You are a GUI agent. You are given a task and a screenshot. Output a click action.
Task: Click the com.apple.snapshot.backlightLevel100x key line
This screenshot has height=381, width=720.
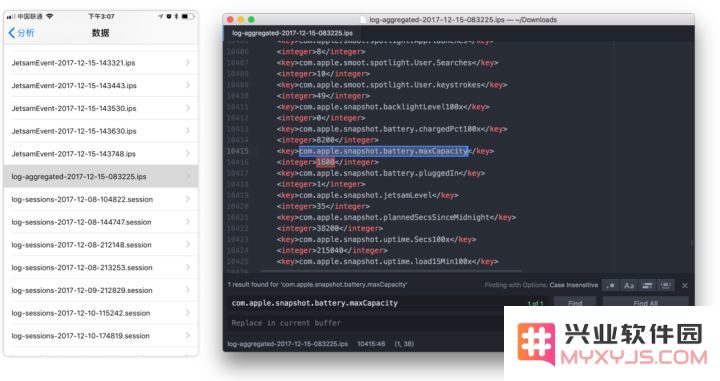[383, 107]
